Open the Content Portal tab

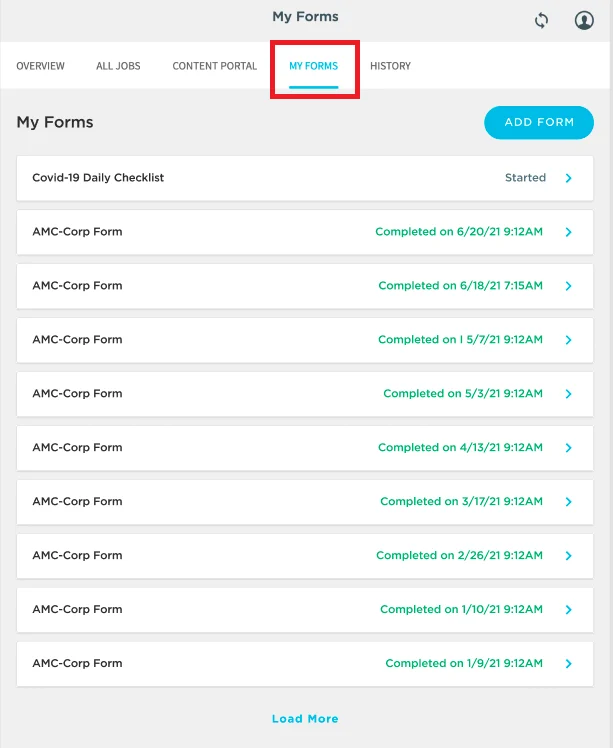click(215, 66)
